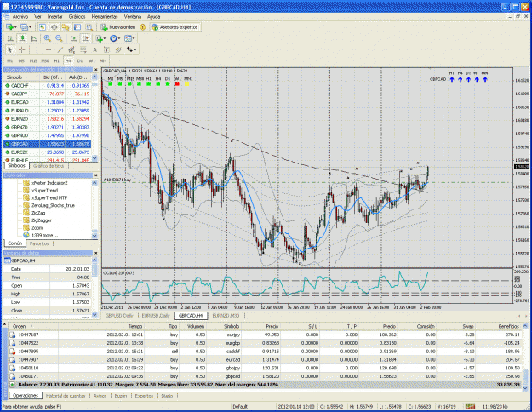Open the Expertos terminal tab

click(144, 396)
